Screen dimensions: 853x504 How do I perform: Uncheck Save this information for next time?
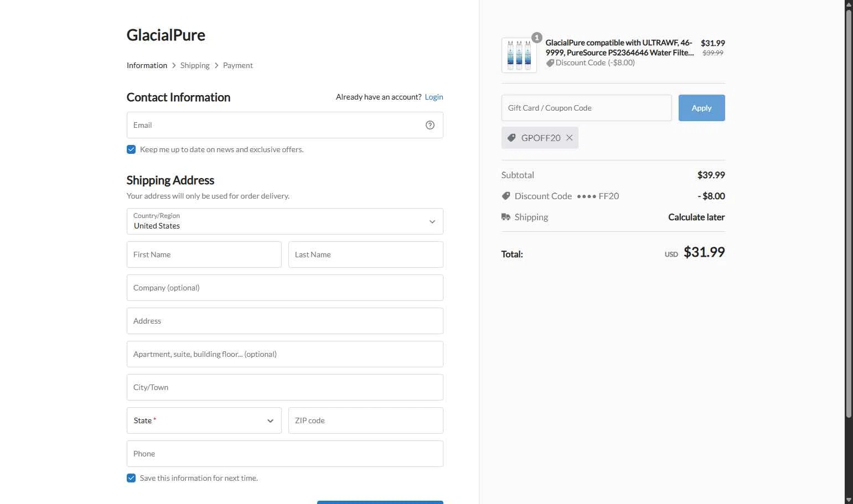131,478
